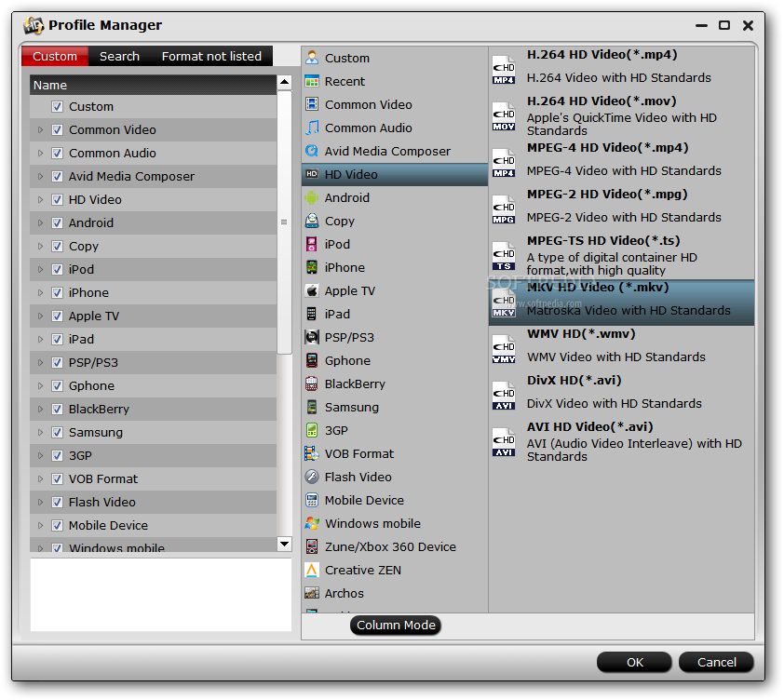The image size is (784, 700).
Task: Toggle the BlackBerry checkbox
Action: click(58, 409)
